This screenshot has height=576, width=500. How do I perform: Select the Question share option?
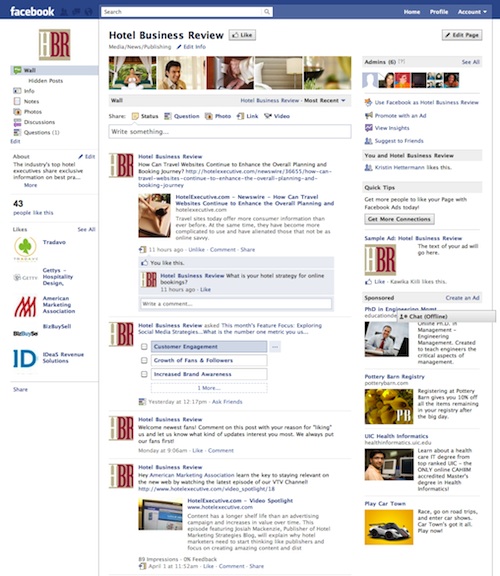(182, 116)
